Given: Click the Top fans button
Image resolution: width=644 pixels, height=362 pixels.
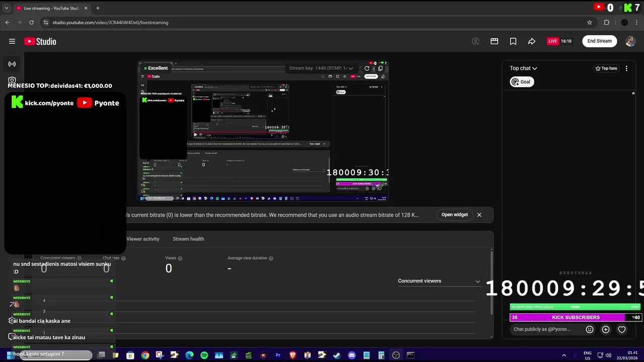Looking at the screenshot, I should [606, 68].
